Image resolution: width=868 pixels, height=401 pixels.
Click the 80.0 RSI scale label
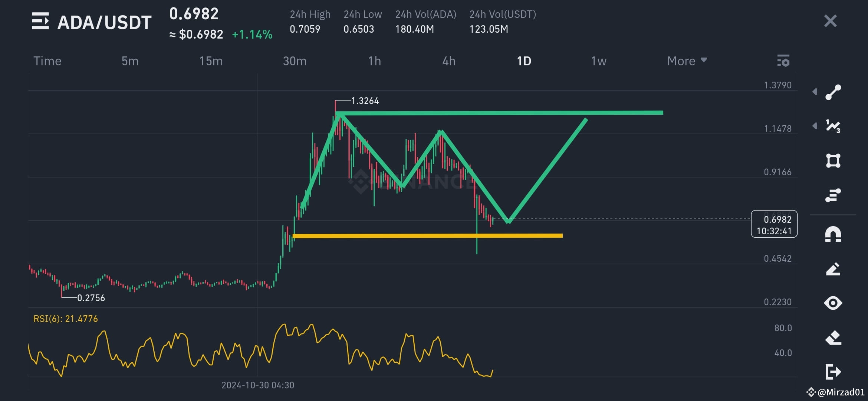coord(783,328)
